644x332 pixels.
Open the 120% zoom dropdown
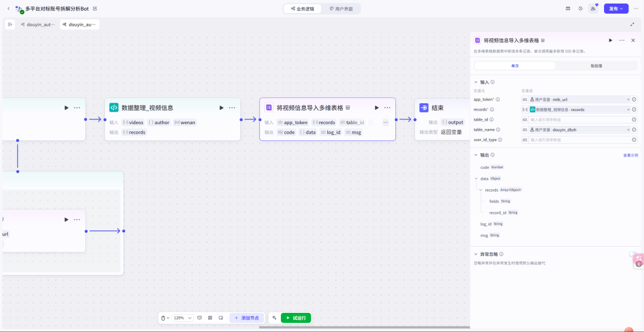point(183,318)
